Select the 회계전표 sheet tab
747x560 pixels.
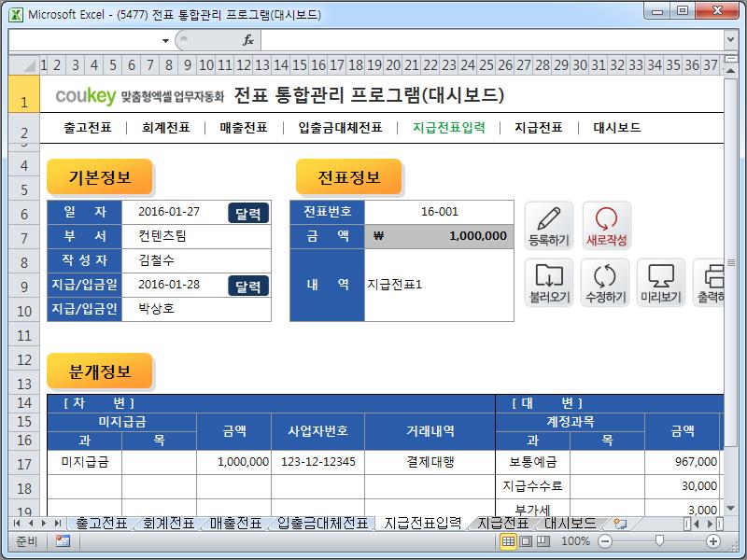(x=169, y=524)
